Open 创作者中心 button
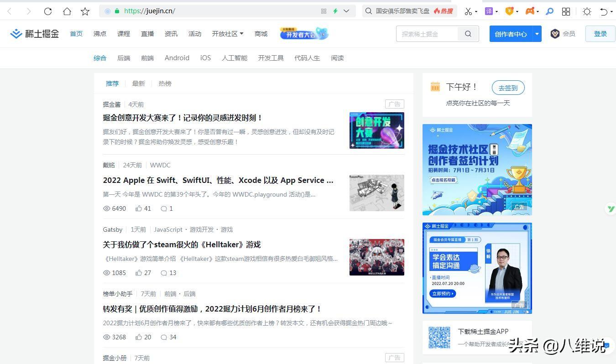This screenshot has width=616, height=364. click(x=511, y=34)
